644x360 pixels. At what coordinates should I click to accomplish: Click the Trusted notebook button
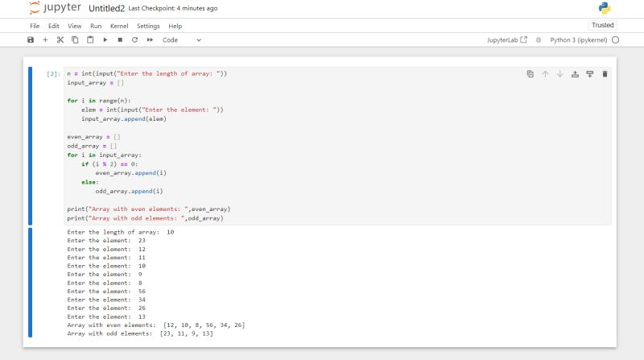[602, 25]
